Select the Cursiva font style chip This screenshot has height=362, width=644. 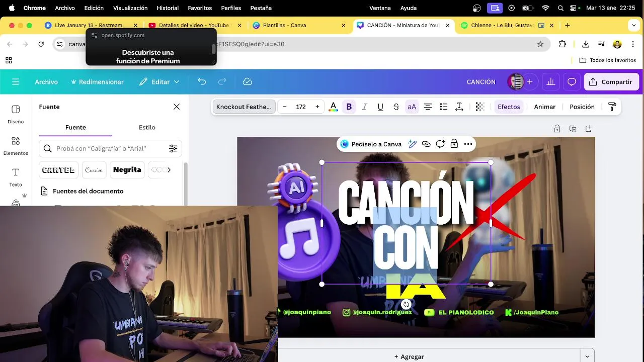tap(94, 170)
